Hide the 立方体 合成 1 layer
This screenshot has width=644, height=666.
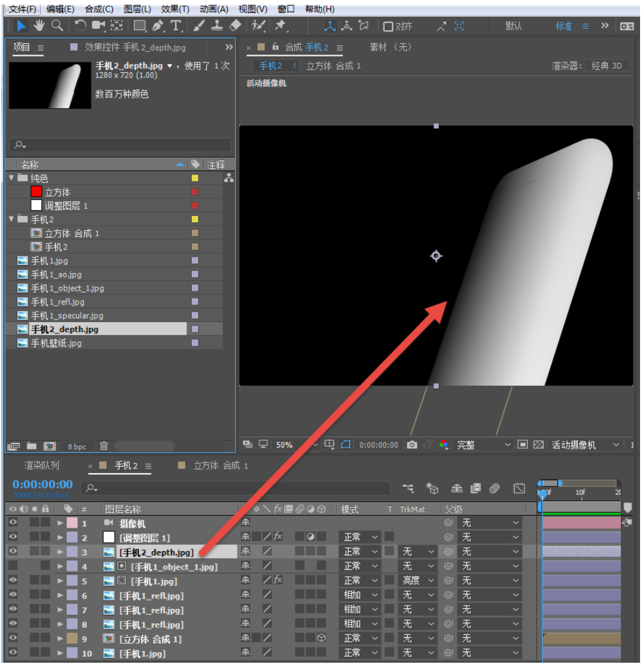(13, 638)
